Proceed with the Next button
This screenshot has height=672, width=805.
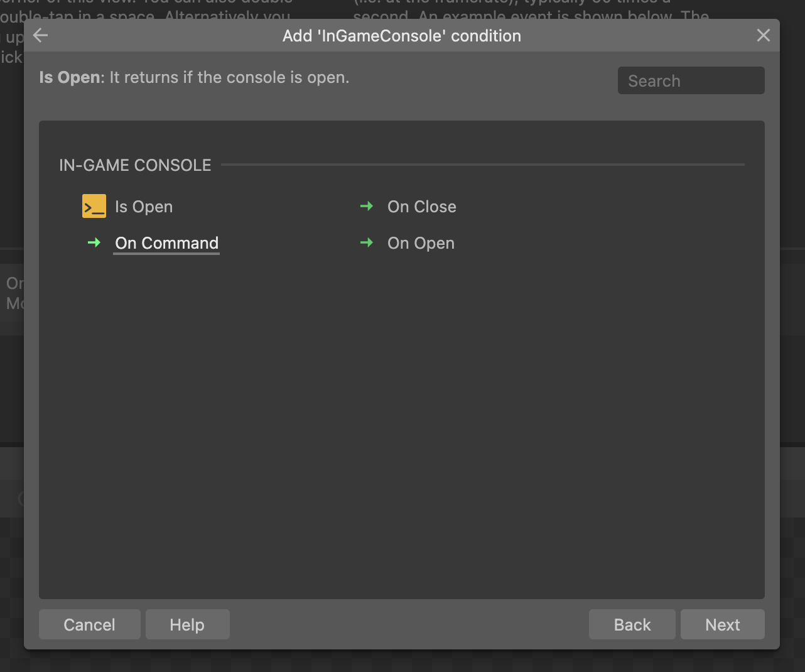click(x=723, y=624)
